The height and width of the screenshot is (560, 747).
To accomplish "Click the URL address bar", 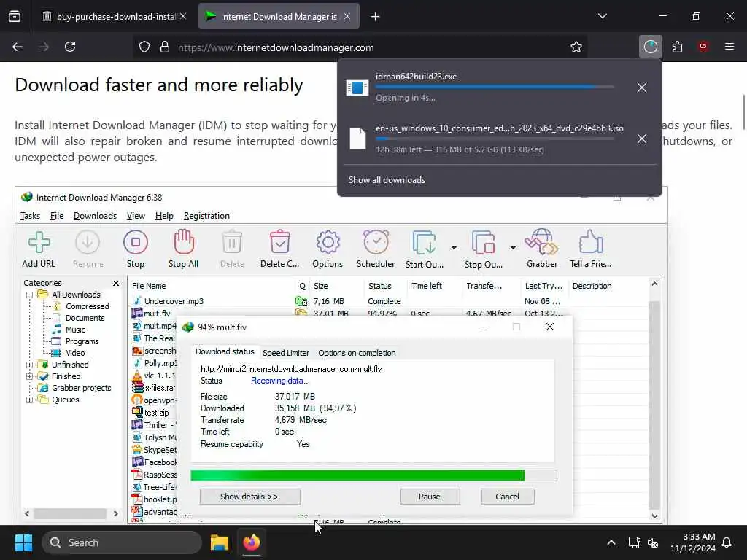I will 362,47.
